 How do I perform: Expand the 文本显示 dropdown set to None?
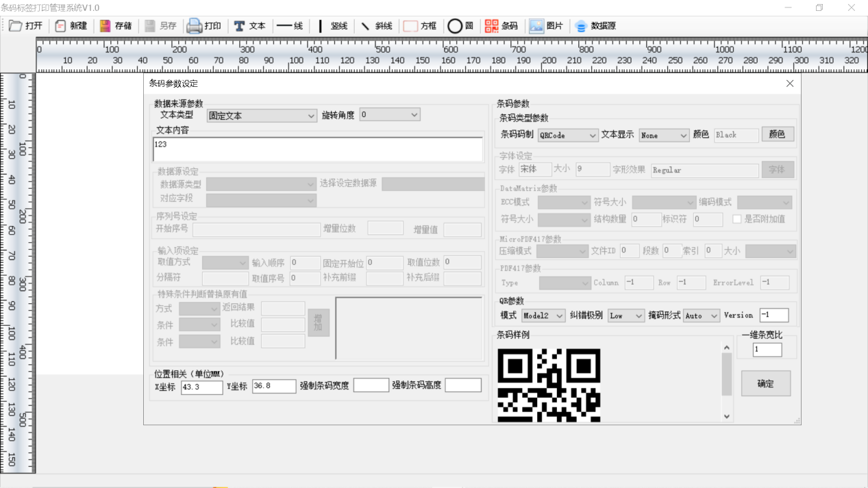point(664,136)
